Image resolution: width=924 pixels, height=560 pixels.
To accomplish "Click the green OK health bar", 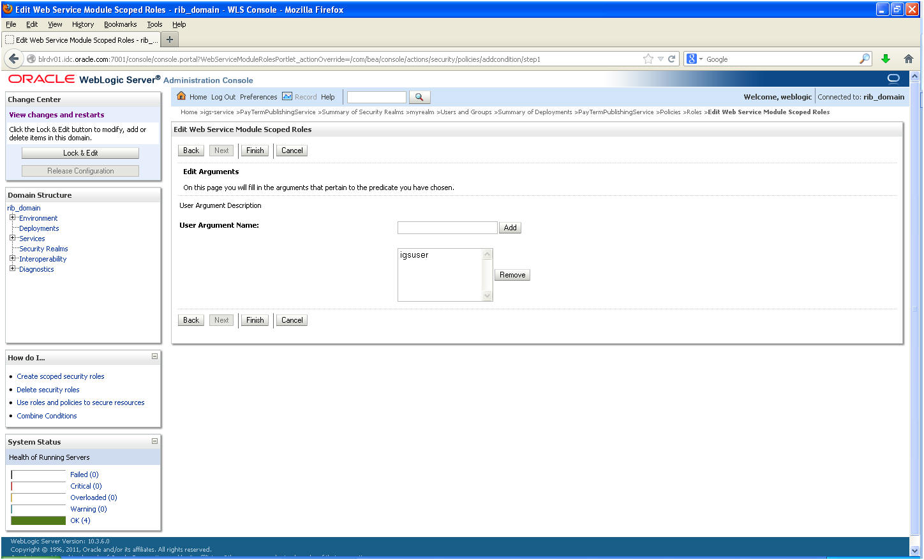I will [38, 520].
